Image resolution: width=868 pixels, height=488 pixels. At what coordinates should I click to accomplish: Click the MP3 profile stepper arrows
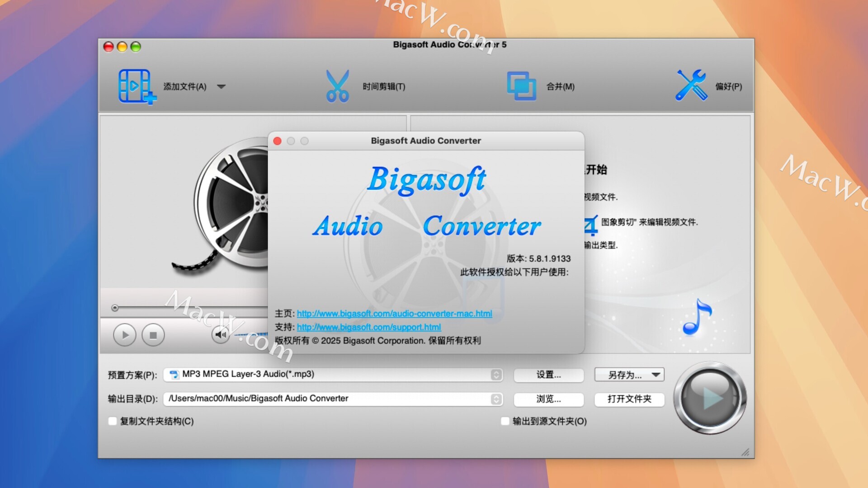[x=496, y=375]
